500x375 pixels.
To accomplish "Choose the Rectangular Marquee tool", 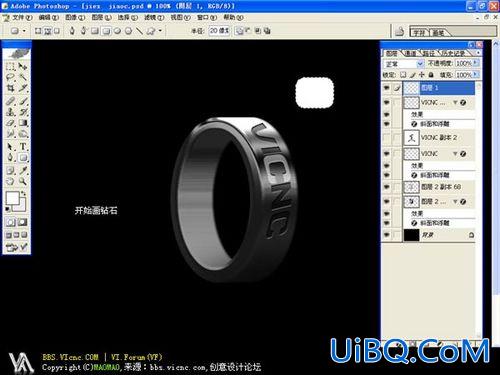I will pyautogui.click(x=10, y=66).
